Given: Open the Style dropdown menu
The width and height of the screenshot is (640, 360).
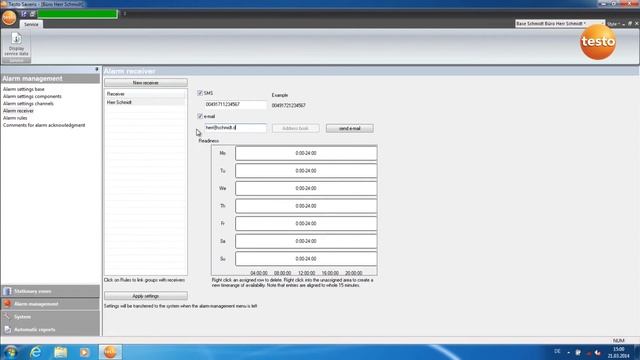Looking at the screenshot, I should [x=613, y=24].
